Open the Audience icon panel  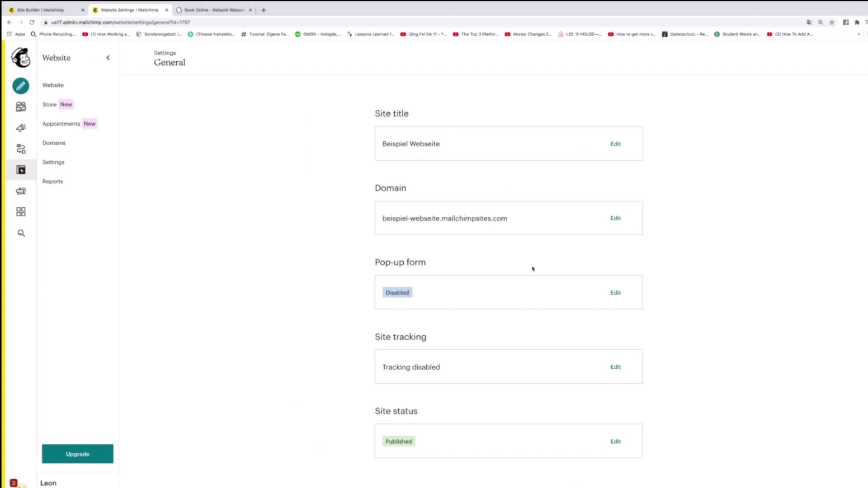(x=21, y=107)
